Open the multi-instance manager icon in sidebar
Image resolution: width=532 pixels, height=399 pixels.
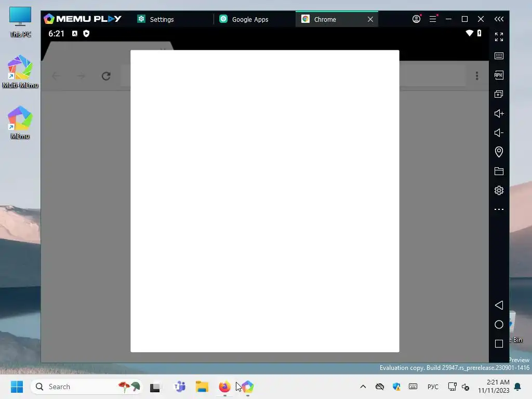[x=499, y=95]
